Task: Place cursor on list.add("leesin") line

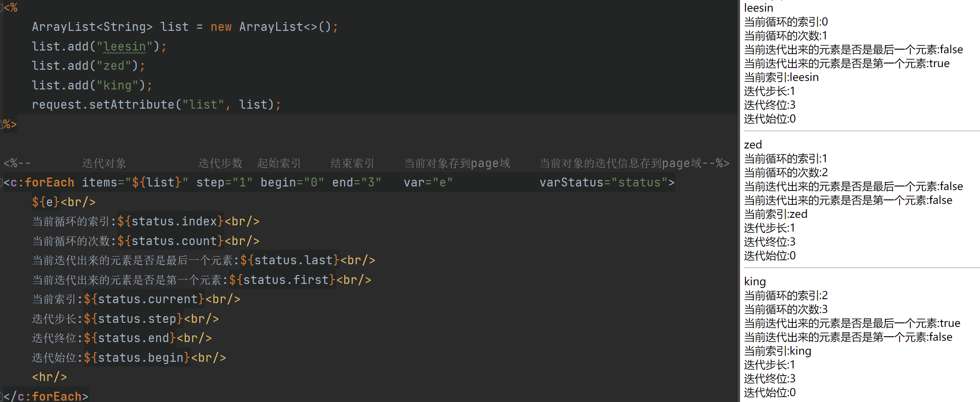Action: (x=99, y=47)
